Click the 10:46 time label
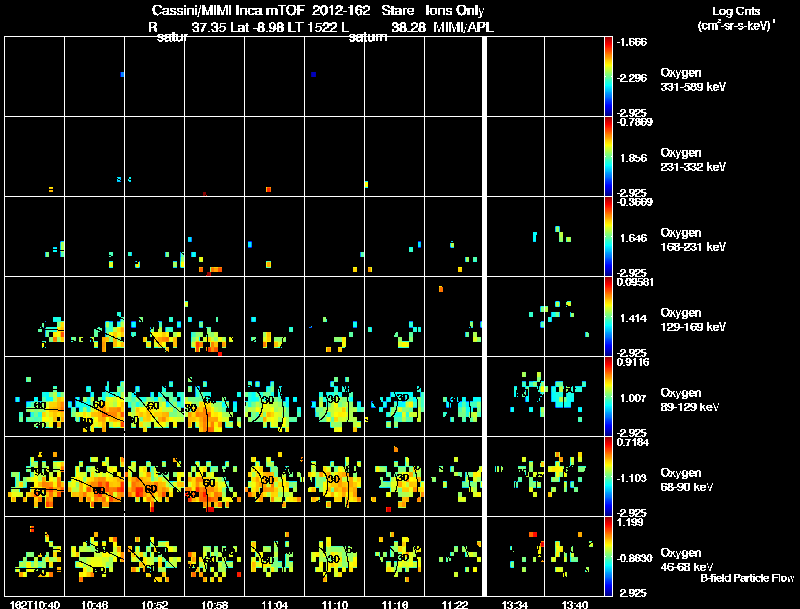The width and height of the screenshot is (800, 609). (x=95, y=605)
